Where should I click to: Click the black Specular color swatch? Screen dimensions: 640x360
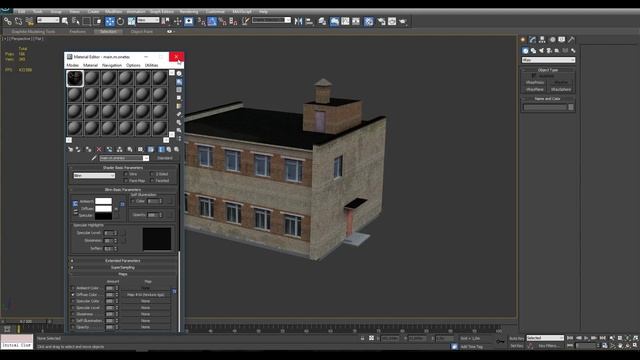click(x=103, y=216)
